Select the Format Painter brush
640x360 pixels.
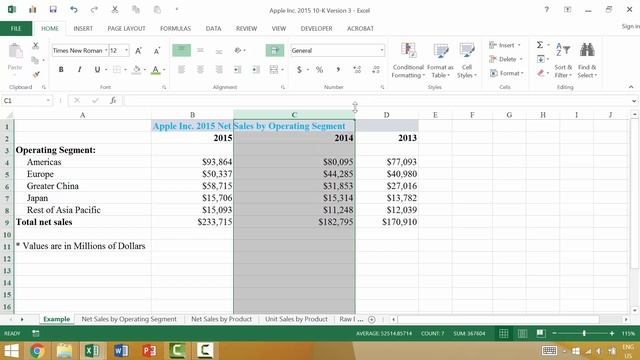pos(36,74)
